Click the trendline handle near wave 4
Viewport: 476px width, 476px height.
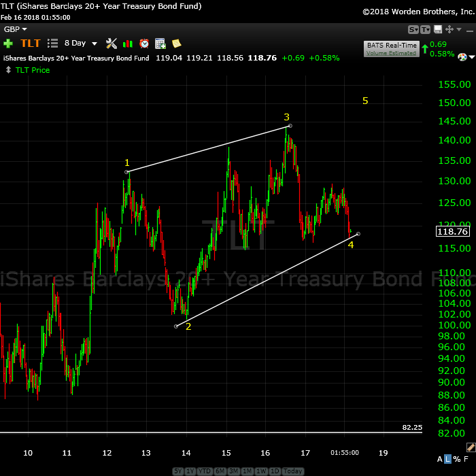click(x=358, y=234)
